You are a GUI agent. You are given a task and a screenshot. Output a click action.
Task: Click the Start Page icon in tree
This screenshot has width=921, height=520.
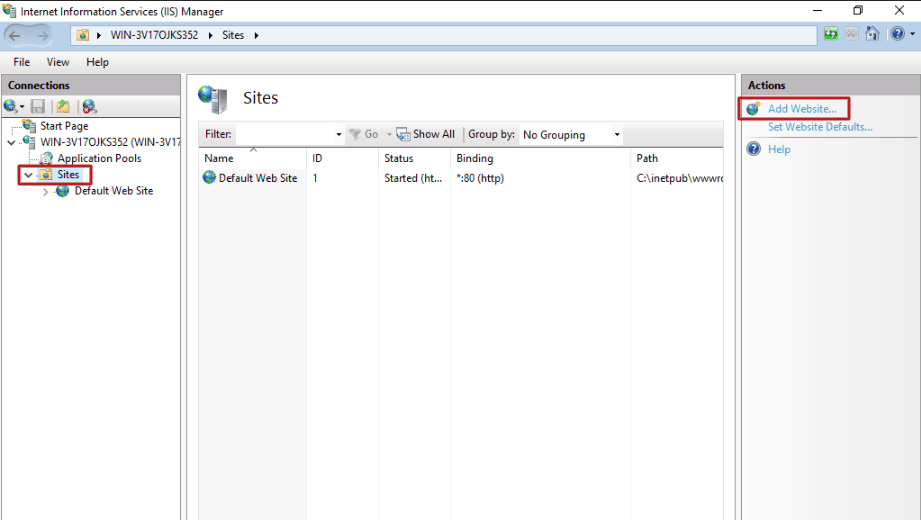(29, 125)
